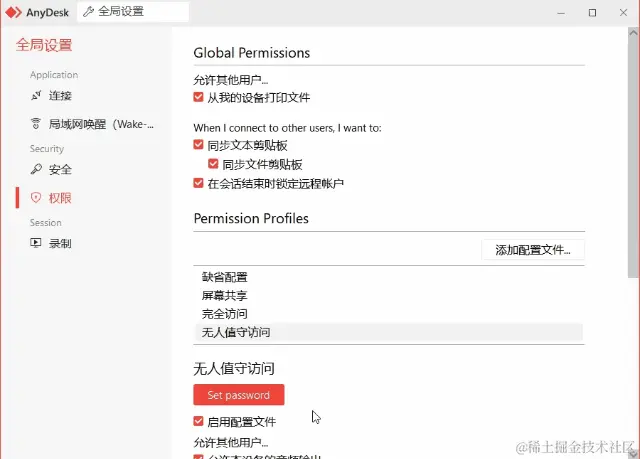Toggle 同步文件剪贴板 checkbox
Viewport: 640px width, 459px height.
click(213, 164)
